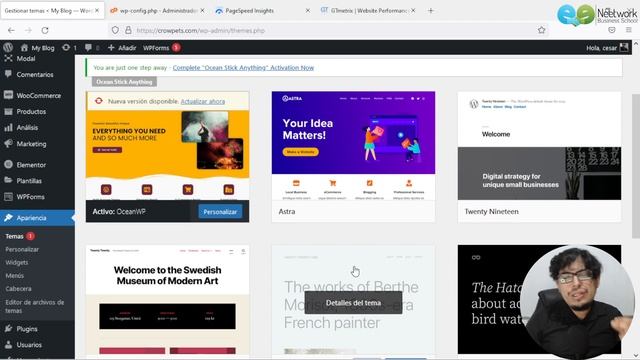
Task: Close the Gestionar temas tab
Action: tap(97, 11)
